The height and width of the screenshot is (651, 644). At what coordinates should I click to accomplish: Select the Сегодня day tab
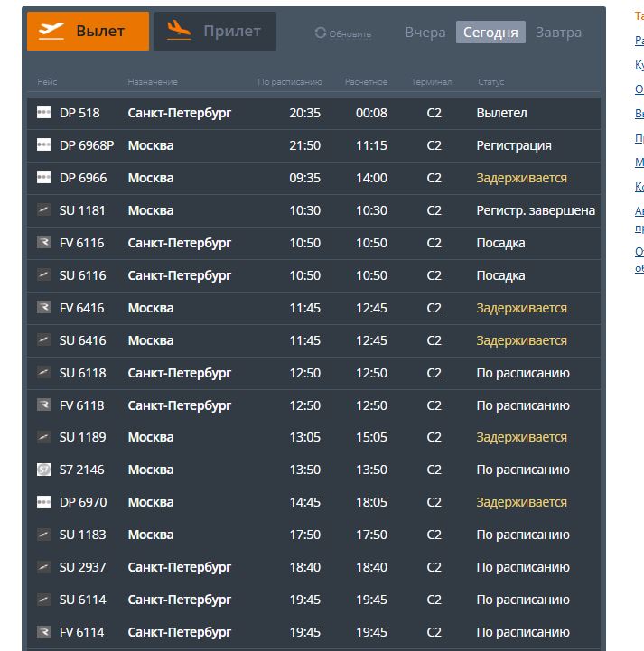click(490, 32)
